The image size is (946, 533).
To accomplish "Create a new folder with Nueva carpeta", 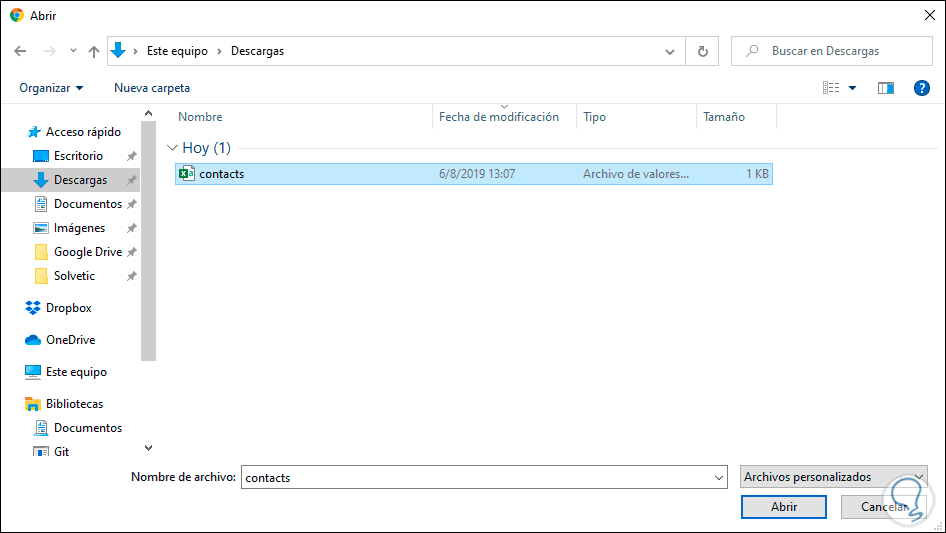I will 152,88.
